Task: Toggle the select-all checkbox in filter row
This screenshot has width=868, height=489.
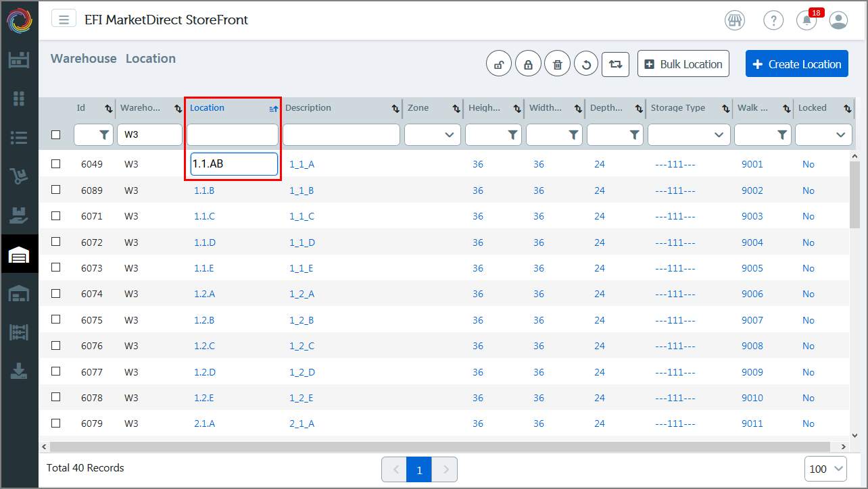Action: pos(56,135)
